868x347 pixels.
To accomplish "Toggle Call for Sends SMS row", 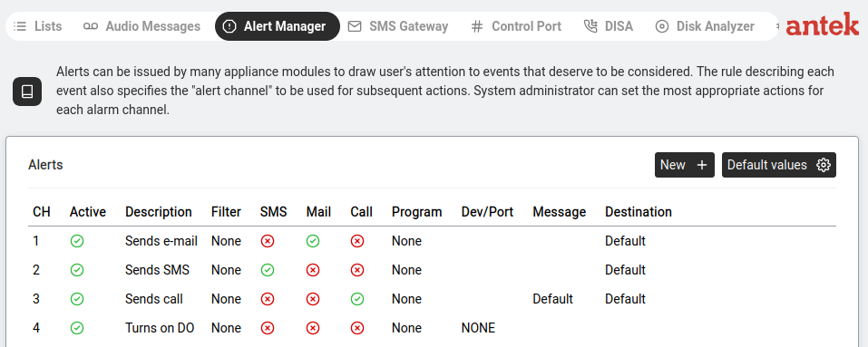I will click(x=357, y=270).
